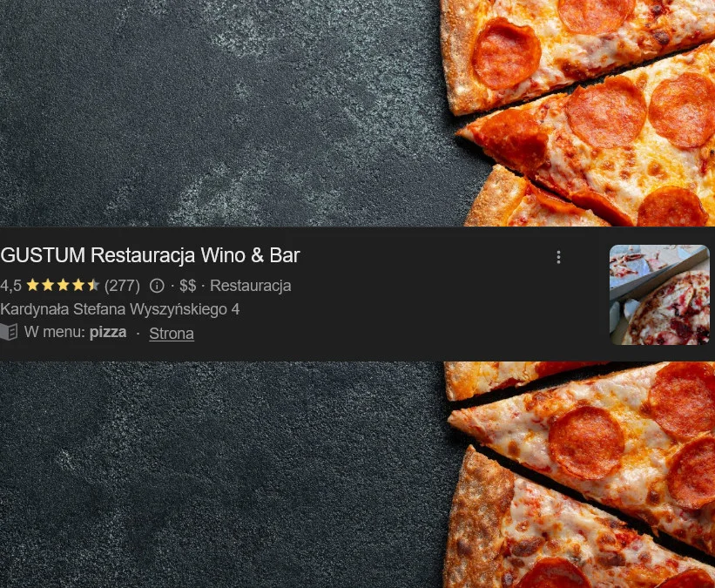
Task: Open the Strona website link
Action: click(172, 334)
